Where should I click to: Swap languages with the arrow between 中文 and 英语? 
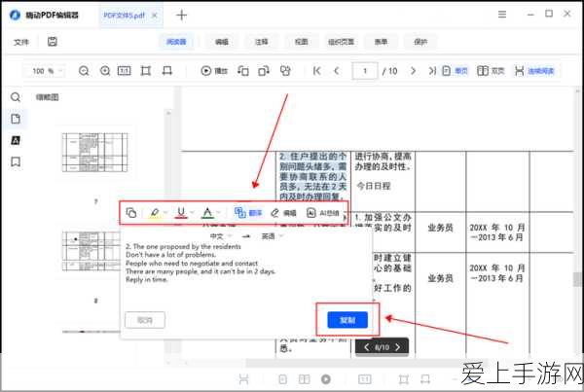(246, 236)
